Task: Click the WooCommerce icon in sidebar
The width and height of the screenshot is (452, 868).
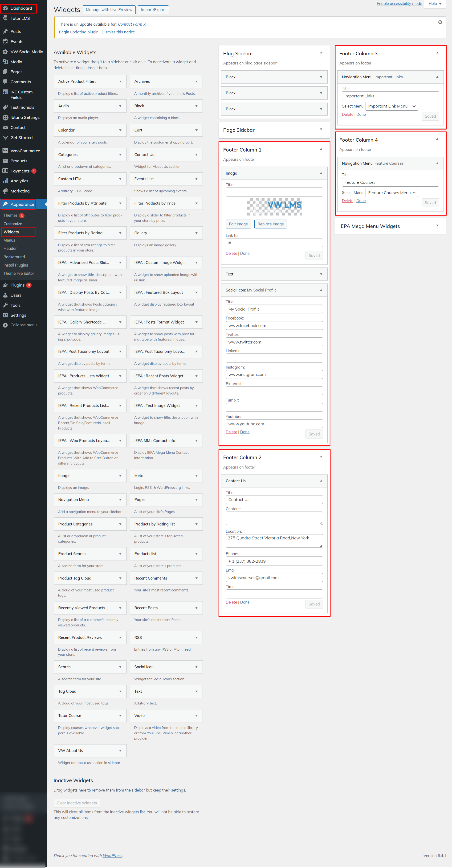Action: [x=5, y=151]
